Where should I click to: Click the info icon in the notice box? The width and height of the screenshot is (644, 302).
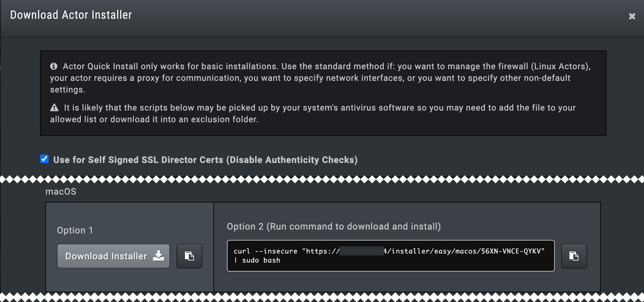[x=54, y=66]
